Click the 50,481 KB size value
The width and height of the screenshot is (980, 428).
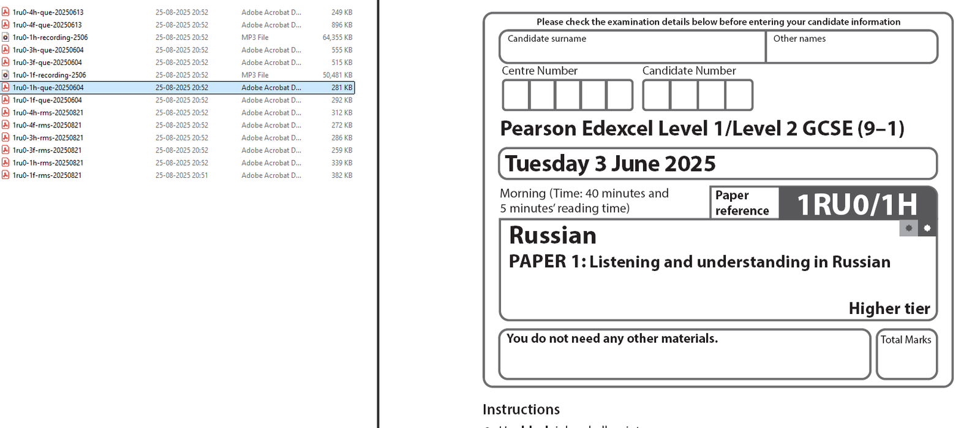tap(337, 75)
